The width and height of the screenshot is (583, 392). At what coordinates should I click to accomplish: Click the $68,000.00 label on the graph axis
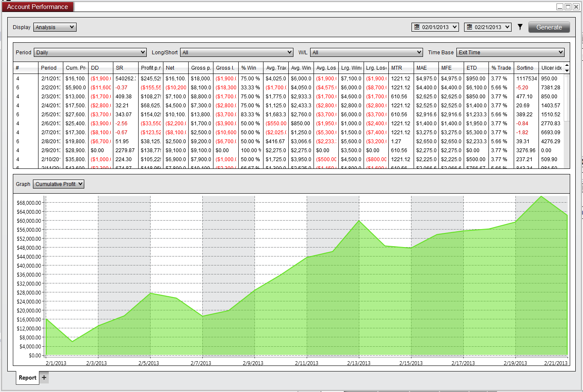point(29,203)
